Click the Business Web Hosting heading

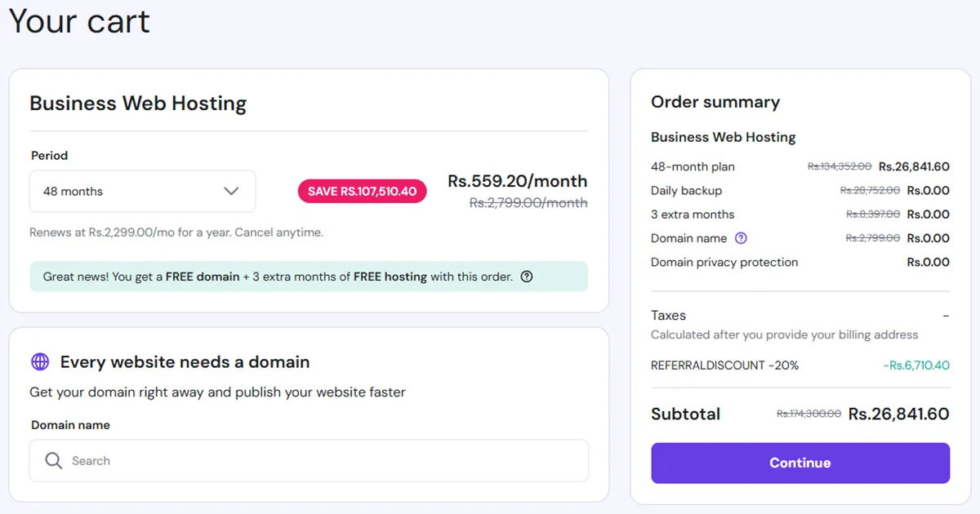click(137, 103)
